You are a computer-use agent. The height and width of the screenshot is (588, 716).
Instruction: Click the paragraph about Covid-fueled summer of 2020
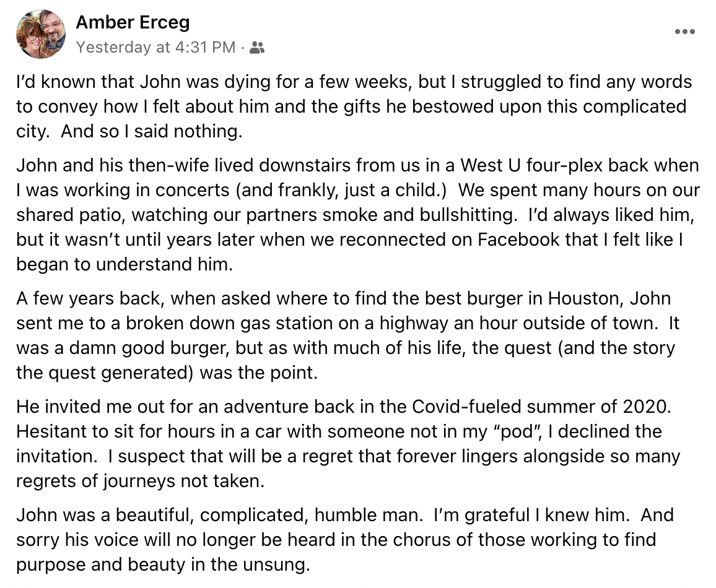click(348, 443)
